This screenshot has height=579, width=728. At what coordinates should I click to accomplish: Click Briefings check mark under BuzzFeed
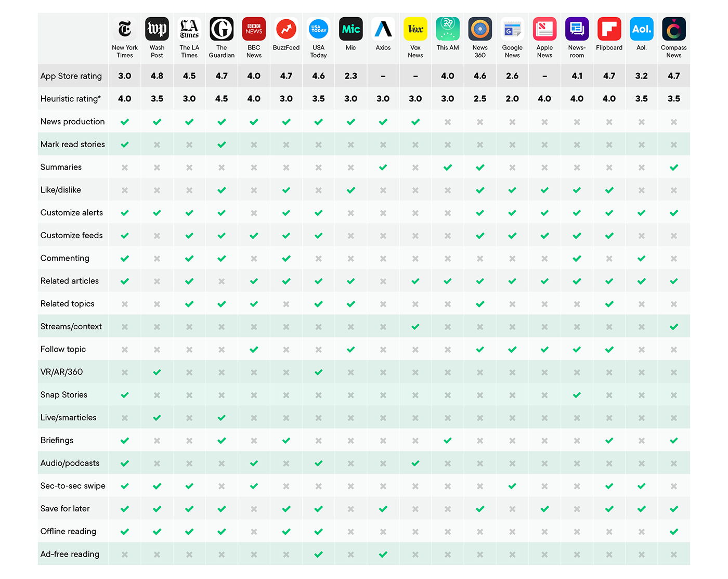point(286,441)
